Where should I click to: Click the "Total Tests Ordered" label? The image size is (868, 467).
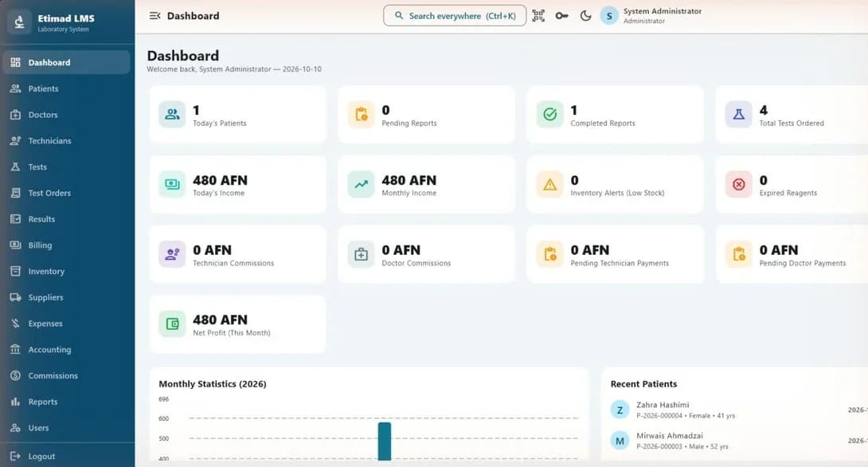(x=791, y=124)
